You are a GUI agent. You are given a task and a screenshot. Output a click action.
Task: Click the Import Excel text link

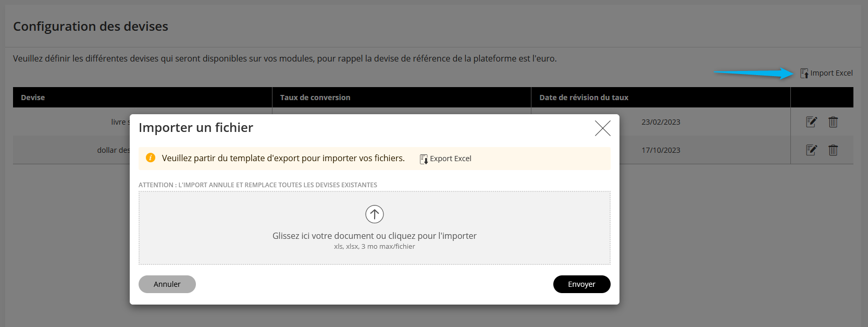pos(831,73)
